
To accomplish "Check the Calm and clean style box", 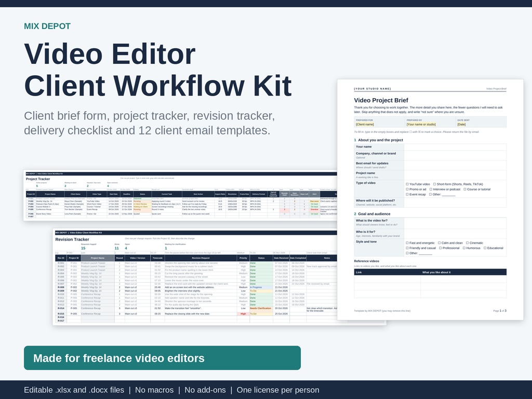I will click(x=439, y=243).
